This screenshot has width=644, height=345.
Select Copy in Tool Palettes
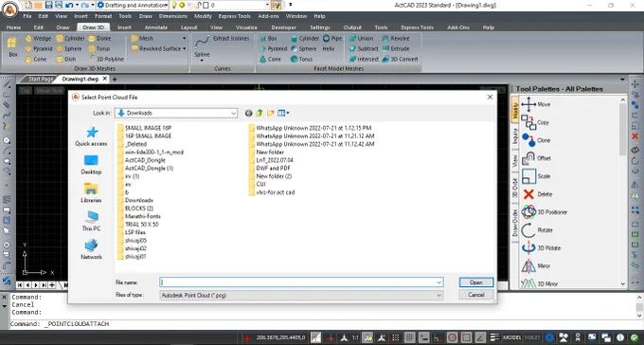pos(535,122)
